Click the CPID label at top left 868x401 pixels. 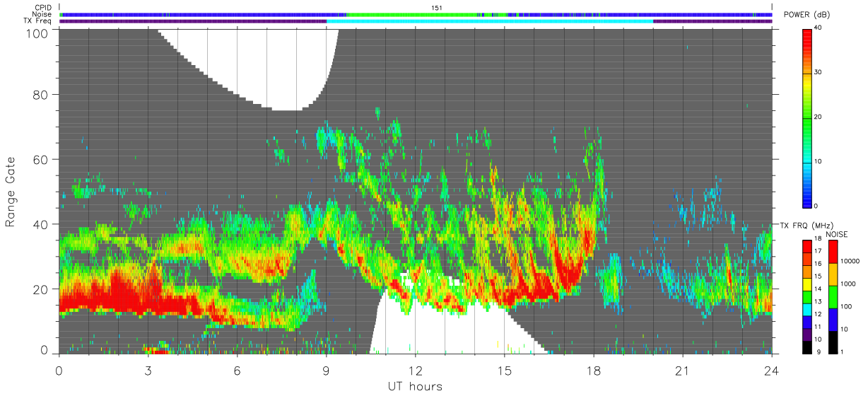(43, 7)
